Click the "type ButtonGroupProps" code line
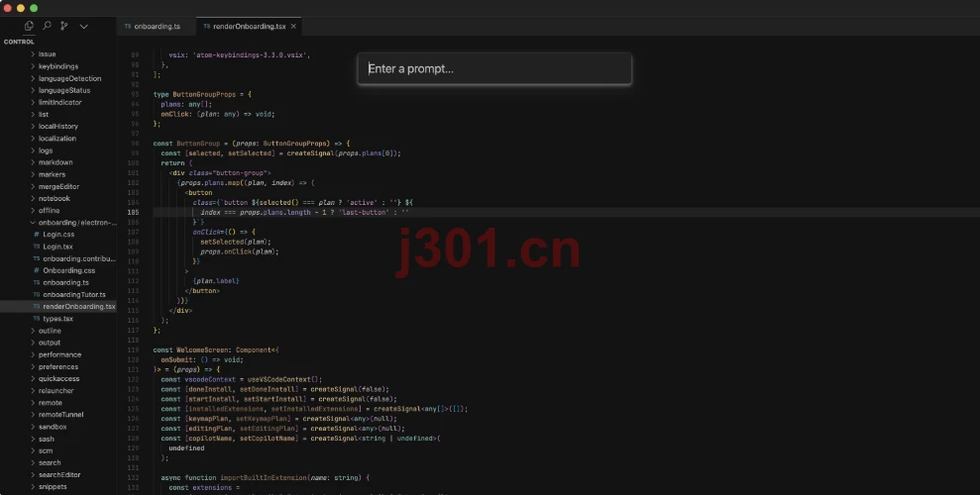This screenshot has width=980, height=495. click(202, 94)
